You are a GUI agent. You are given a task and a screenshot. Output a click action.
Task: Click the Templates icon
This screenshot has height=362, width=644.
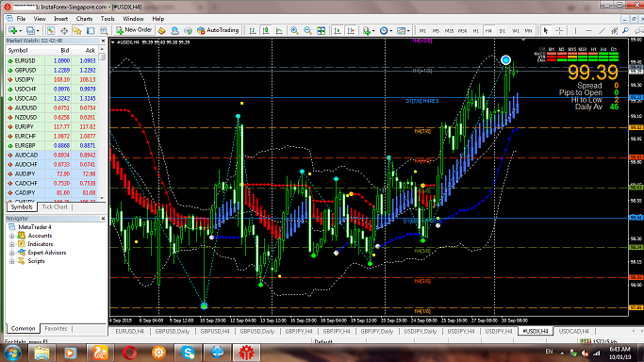402,31
